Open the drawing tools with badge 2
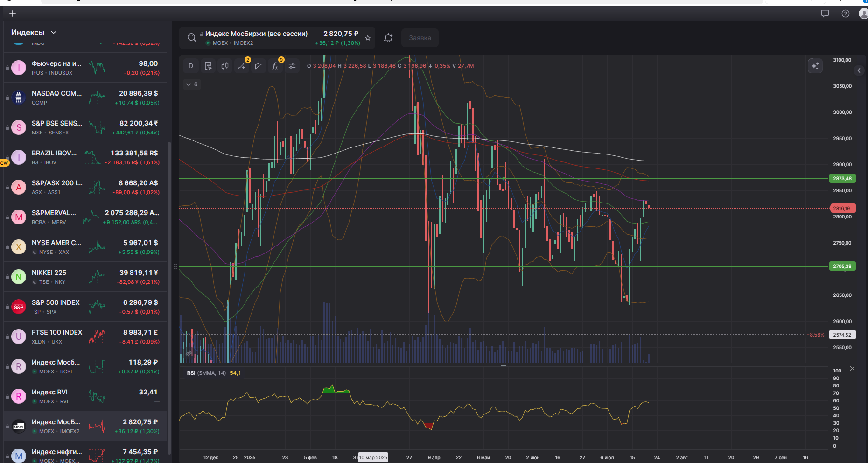Screen dimensions: 868x463 (242, 66)
